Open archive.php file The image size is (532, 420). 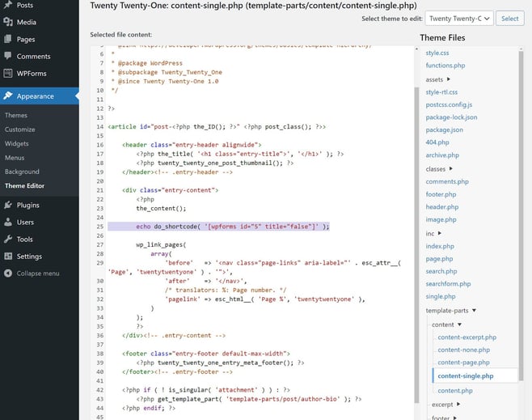tap(442, 155)
